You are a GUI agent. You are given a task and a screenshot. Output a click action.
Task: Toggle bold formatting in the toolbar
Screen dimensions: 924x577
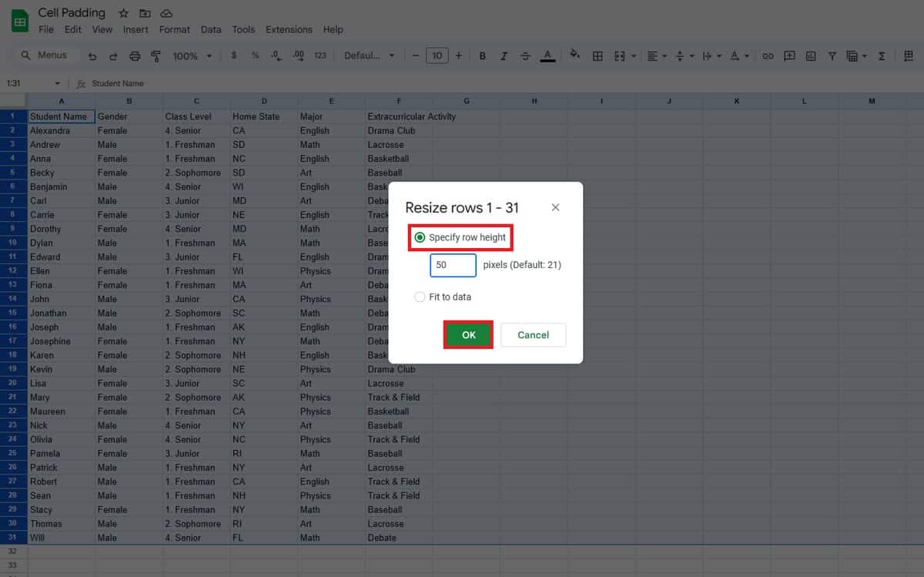click(482, 55)
